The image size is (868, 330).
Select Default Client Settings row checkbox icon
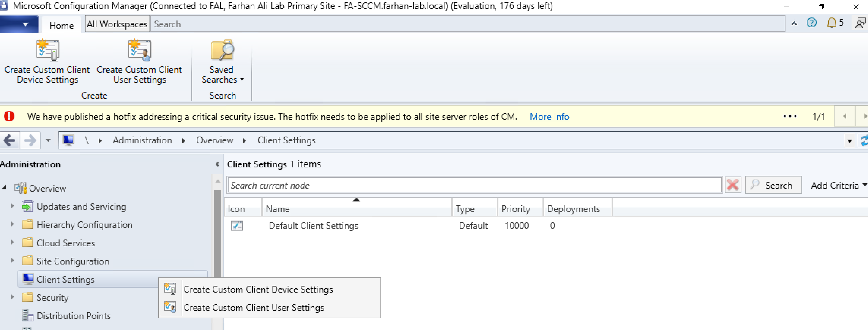coord(237,226)
